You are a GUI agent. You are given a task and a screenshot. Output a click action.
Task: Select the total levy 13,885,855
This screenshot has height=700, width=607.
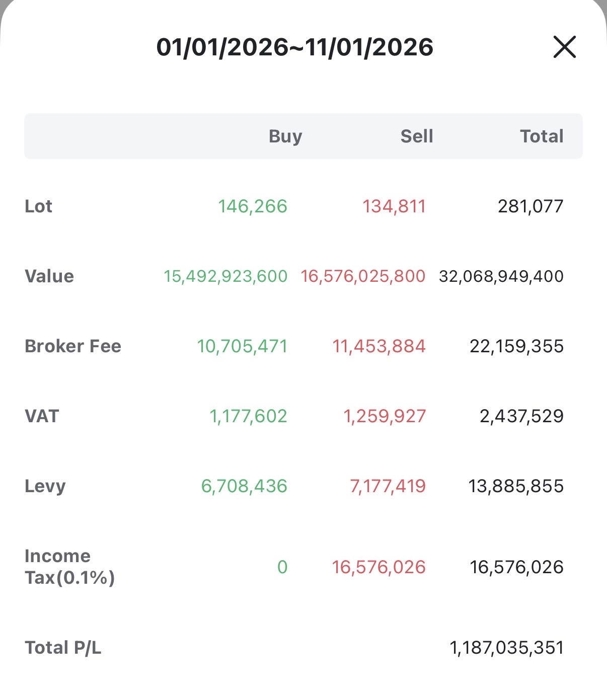(516, 486)
